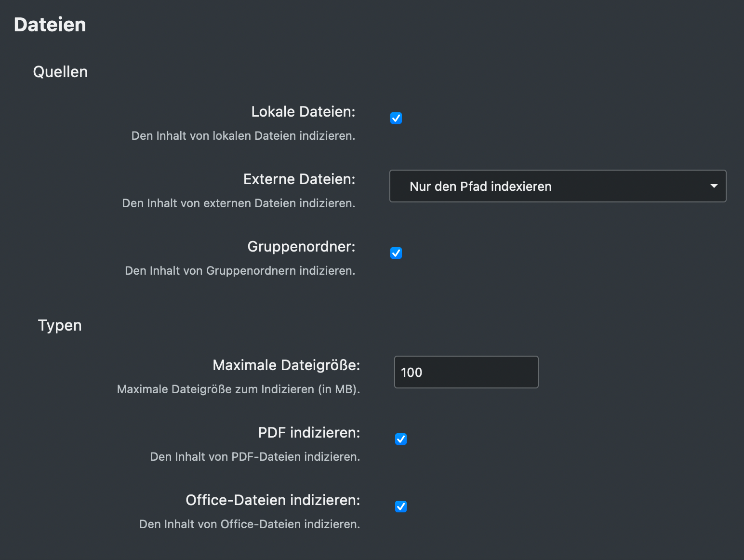This screenshot has height=560, width=744.
Task: Click the "Maximale Dateigröße:" label
Action: (x=286, y=365)
